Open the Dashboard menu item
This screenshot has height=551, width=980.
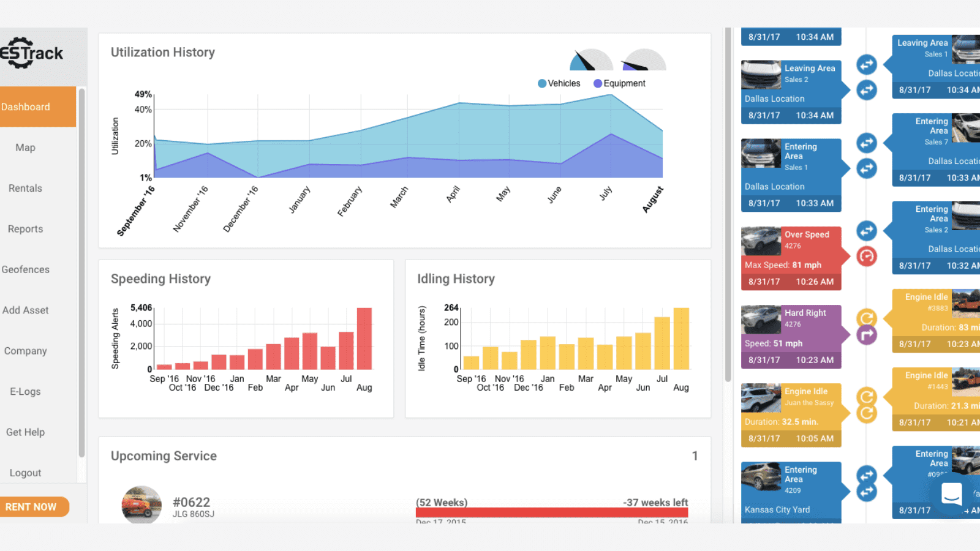pos(38,107)
